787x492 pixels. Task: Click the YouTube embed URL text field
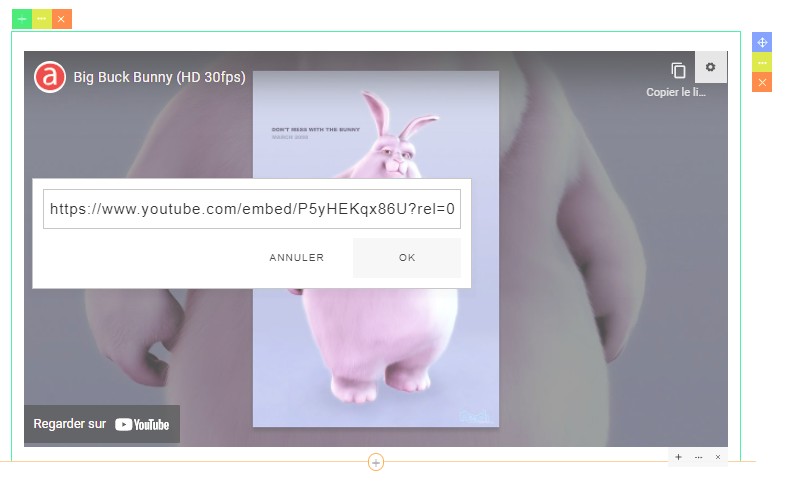(252, 209)
